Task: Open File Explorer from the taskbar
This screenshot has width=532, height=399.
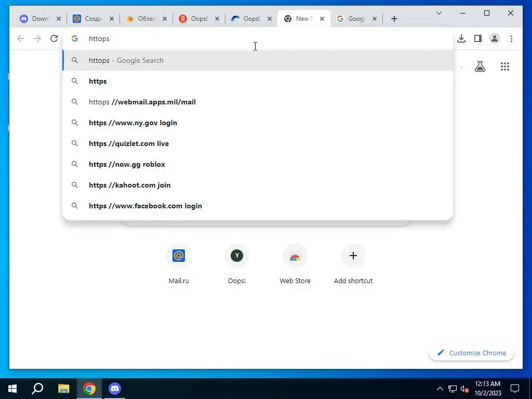Action: pos(63,389)
